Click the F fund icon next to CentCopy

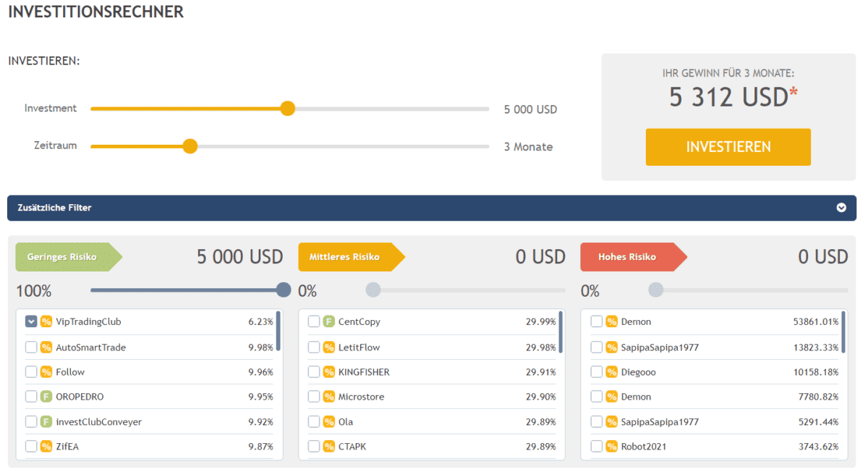pos(327,321)
